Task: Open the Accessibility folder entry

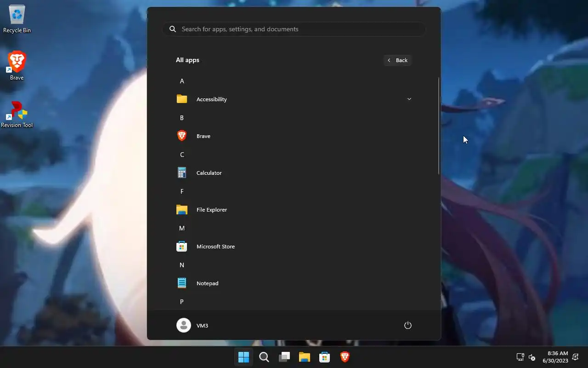Action: [x=294, y=99]
